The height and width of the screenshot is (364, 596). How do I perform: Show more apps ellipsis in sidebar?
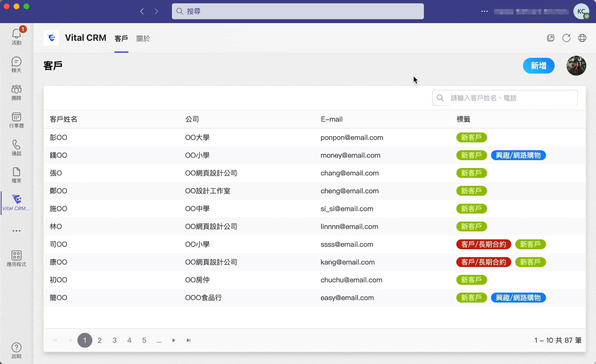(x=17, y=231)
